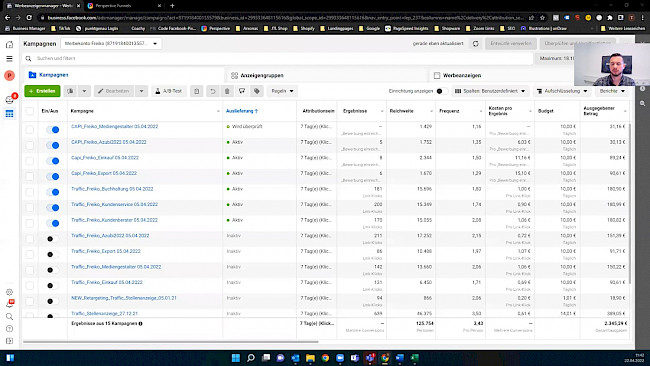650x366 pixels.
Task: Switch to Perspective Funnels browser tab
Action: point(124,6)
